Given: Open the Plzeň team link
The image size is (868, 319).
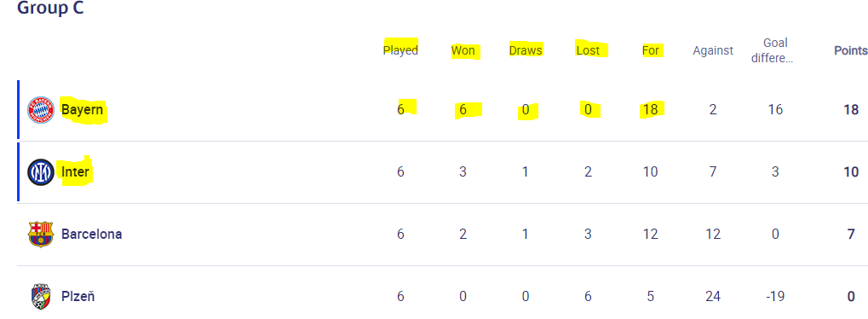Looking at the screenshot, I should pyautogui.click(x=78, y=296).
